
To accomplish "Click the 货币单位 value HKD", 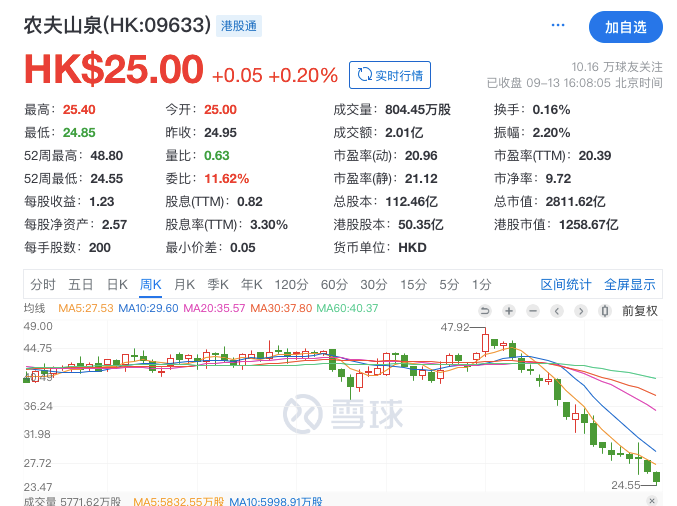I will coord(412,247).
